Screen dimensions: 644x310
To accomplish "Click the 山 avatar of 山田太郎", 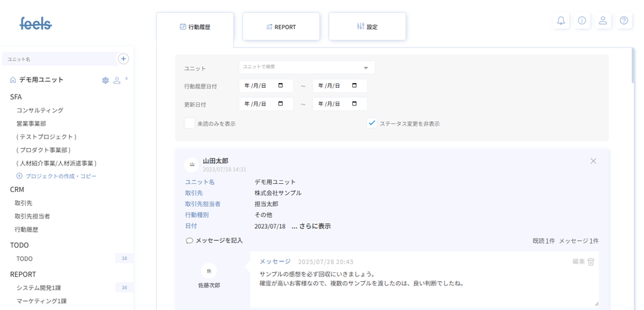I will point(192,165).
